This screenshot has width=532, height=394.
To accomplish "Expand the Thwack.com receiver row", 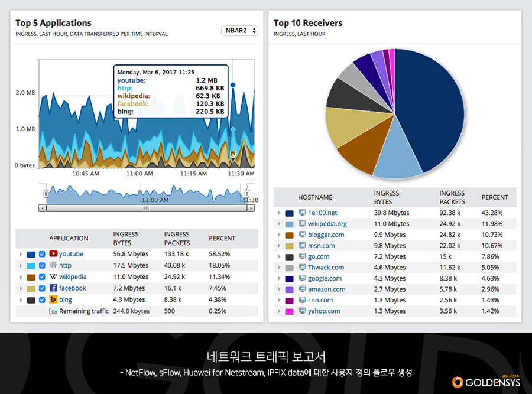I will tap(279, 268).
